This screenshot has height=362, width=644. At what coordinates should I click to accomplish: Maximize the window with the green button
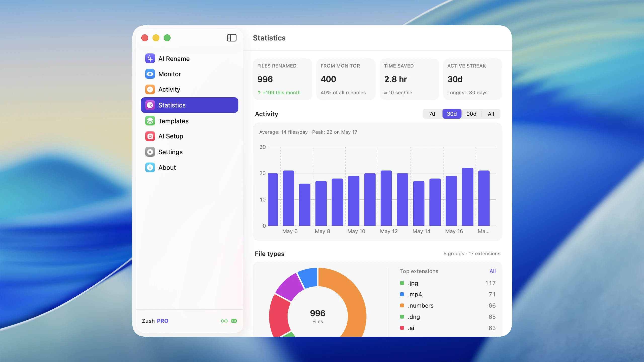pos(167,38)
